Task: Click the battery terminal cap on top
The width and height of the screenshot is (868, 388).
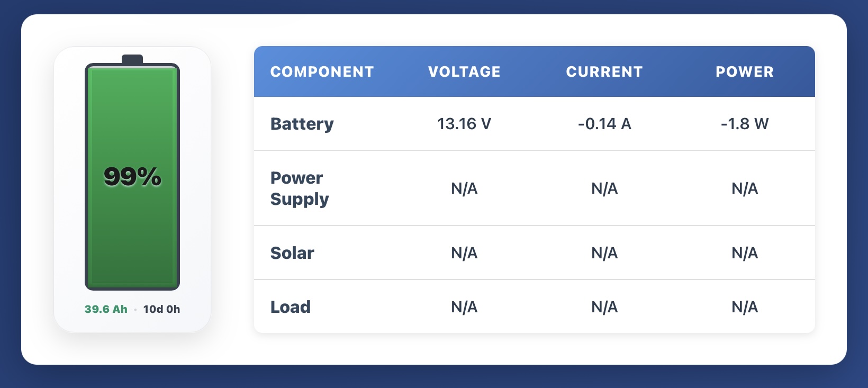Action: pyautogui.click(x=132, y=59)
